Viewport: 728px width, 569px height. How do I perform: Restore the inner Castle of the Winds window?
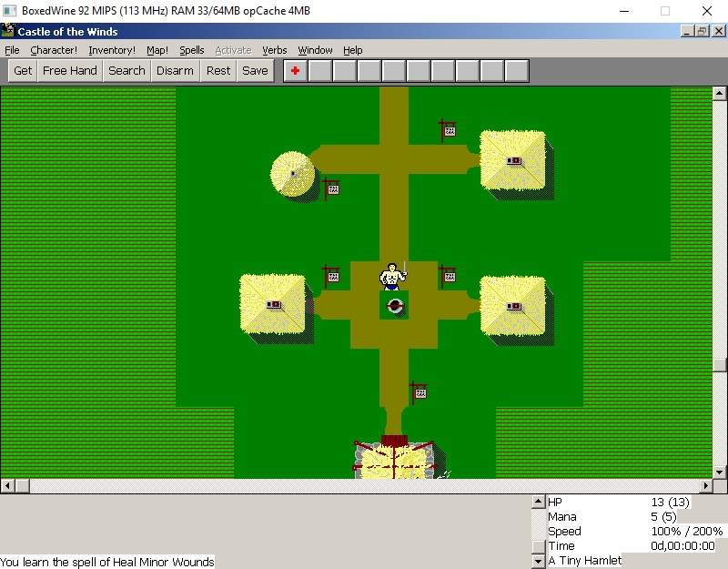coord(703,31)
